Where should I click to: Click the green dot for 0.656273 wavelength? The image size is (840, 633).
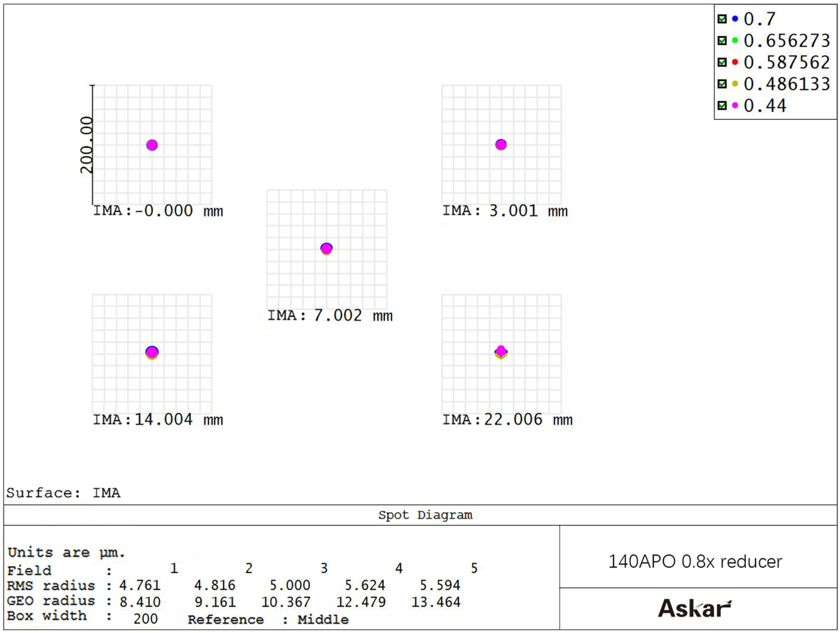(735, 41)
